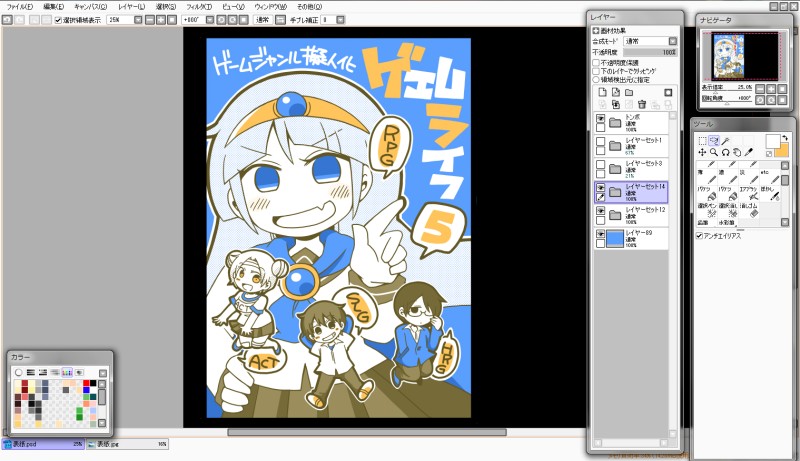Open フィルタ(T) menu

tap(199, 7)
